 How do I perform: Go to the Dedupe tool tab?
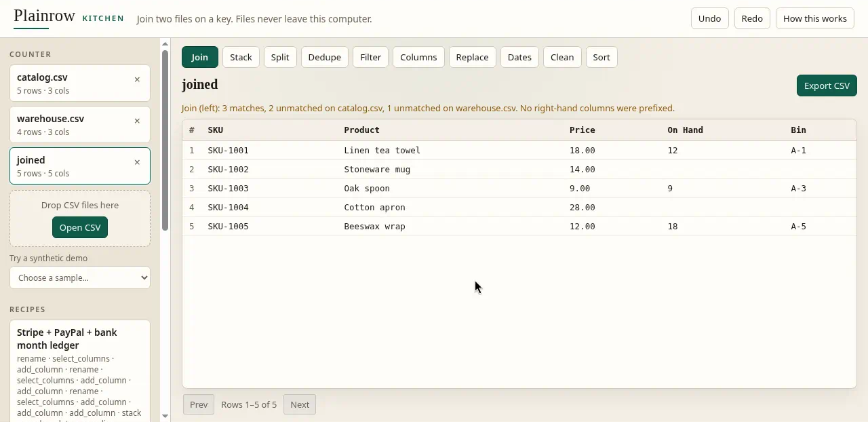tap(325, 57)
